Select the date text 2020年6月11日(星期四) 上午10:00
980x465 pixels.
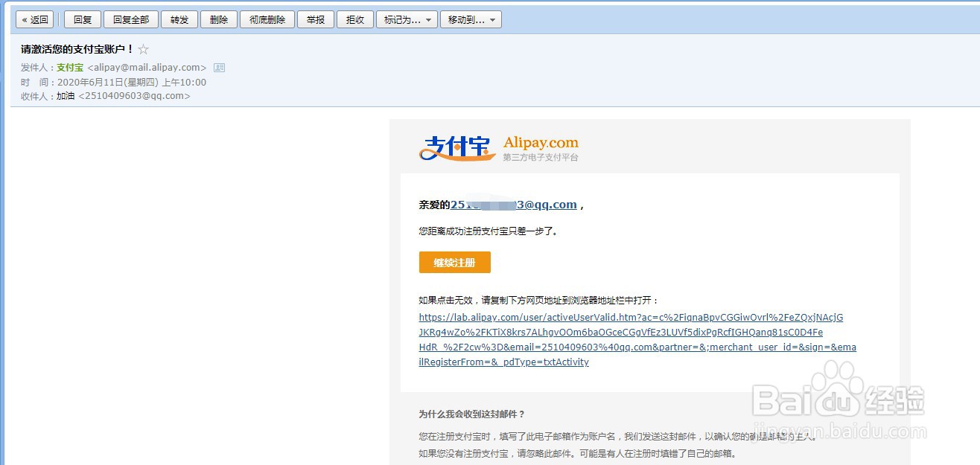coord(132,82)
